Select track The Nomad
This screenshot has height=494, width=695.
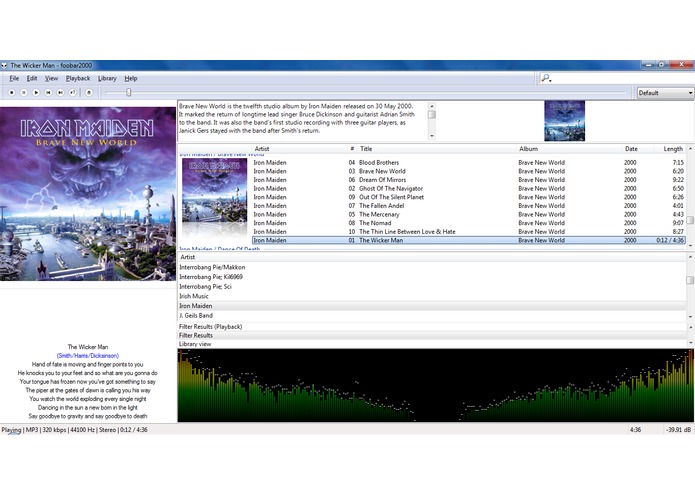tap(469, 223)
